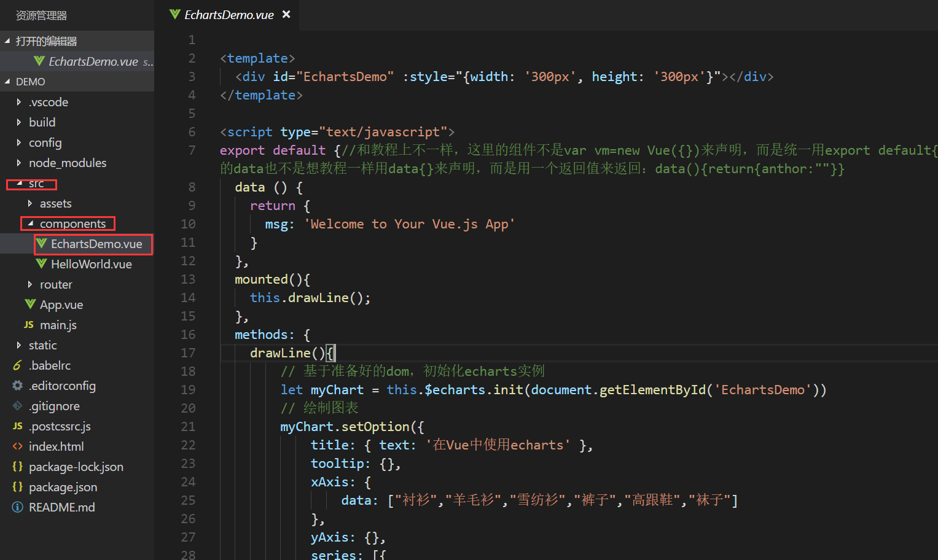Select the components folder label
The image size is (938, 560).
coord(73,224)
